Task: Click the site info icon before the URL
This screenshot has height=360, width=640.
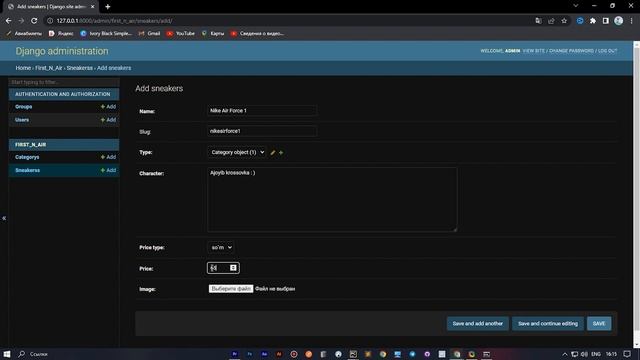Action: coord(50,21)
